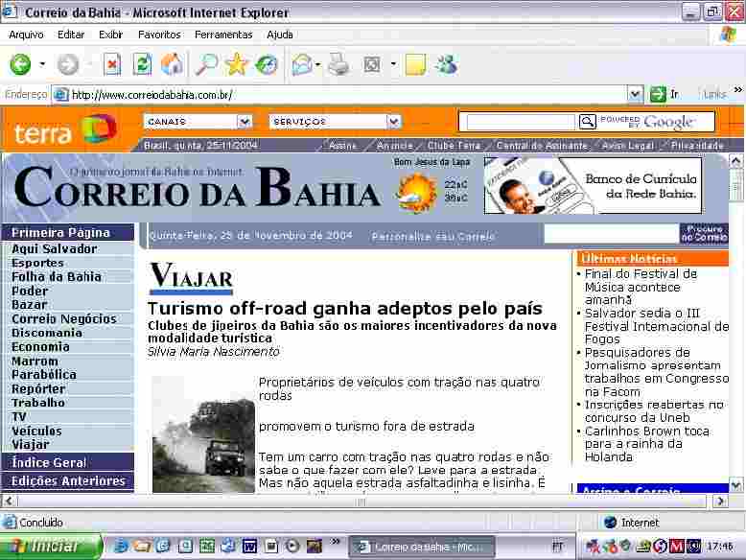Click the horizontal scrollbar right arrow

click(x=720, y=501)
